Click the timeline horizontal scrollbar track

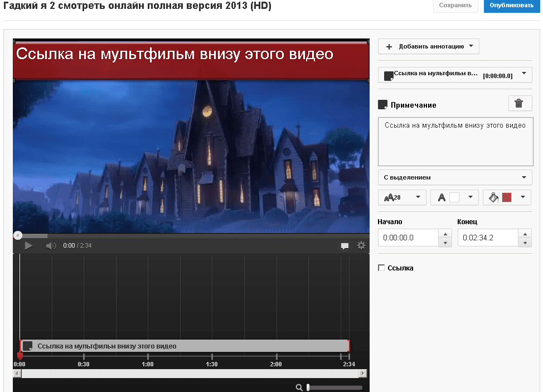click(x=190, y=373)
